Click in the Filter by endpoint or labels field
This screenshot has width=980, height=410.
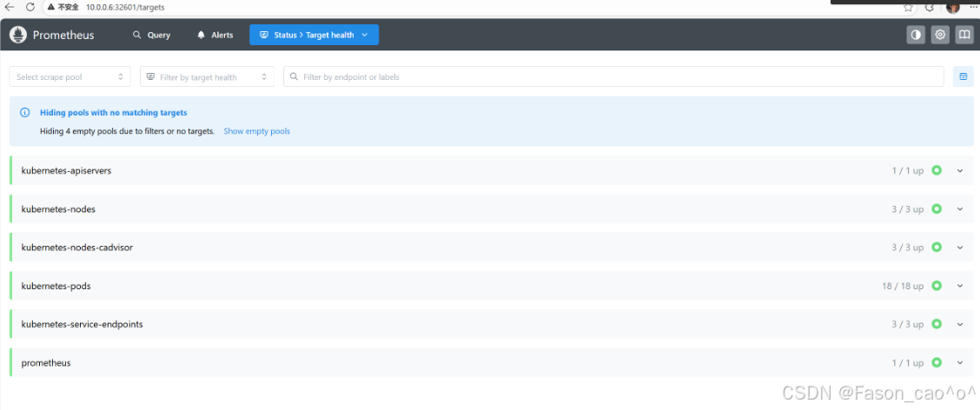coord(613,76)
